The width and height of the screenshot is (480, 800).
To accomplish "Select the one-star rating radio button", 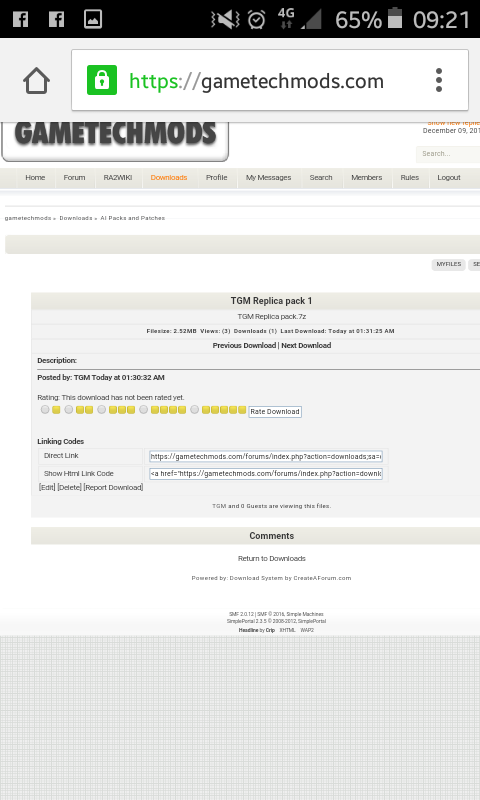I will click(45, 410).
